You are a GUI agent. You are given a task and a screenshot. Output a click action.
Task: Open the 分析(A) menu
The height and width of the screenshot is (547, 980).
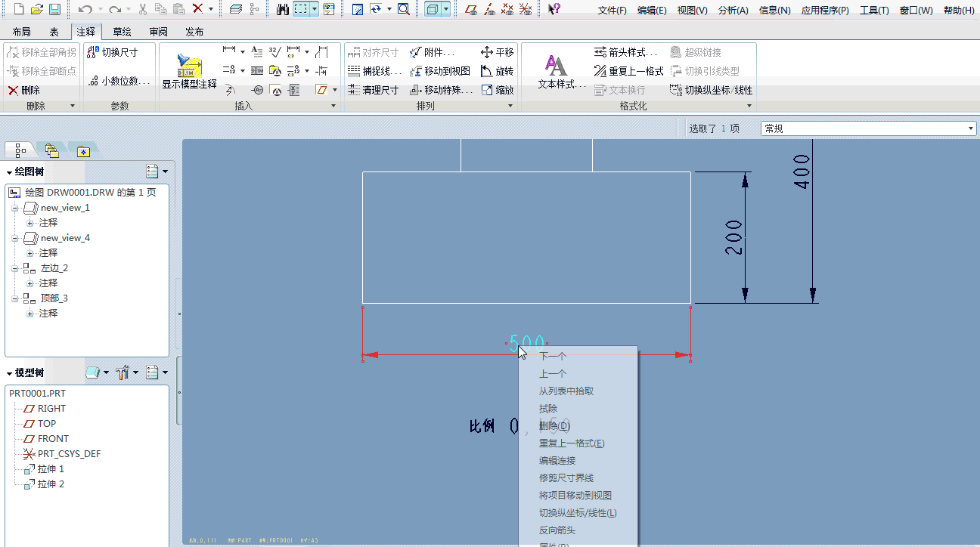pyautogui.click(x=733, y=11)
